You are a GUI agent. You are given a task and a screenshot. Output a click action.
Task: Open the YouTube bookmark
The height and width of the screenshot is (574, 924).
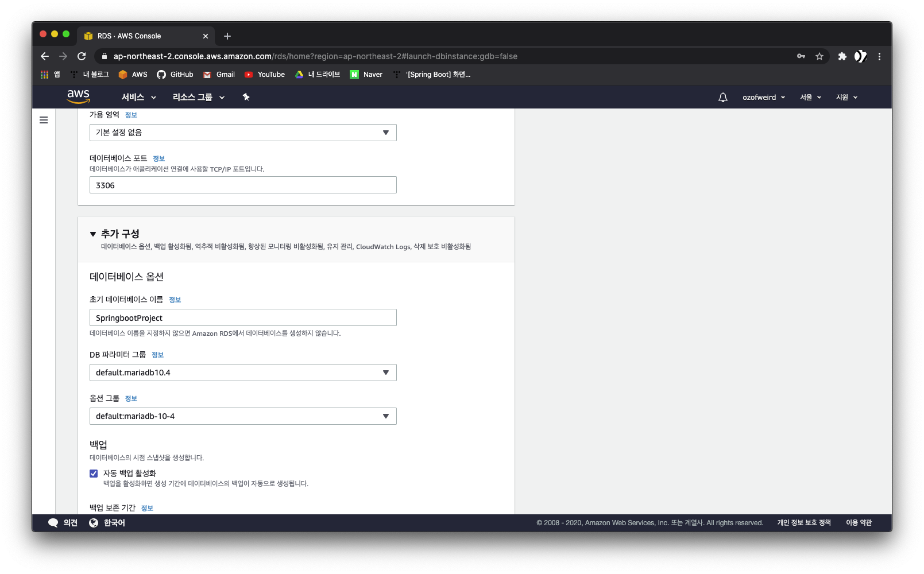(x=265, y=75)
